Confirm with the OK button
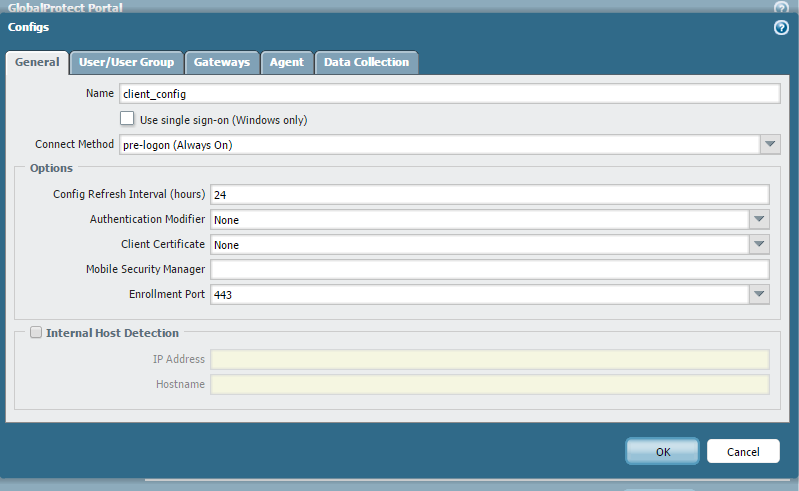The width and height of the screenshot is (799, 491). tap(662, 451)
